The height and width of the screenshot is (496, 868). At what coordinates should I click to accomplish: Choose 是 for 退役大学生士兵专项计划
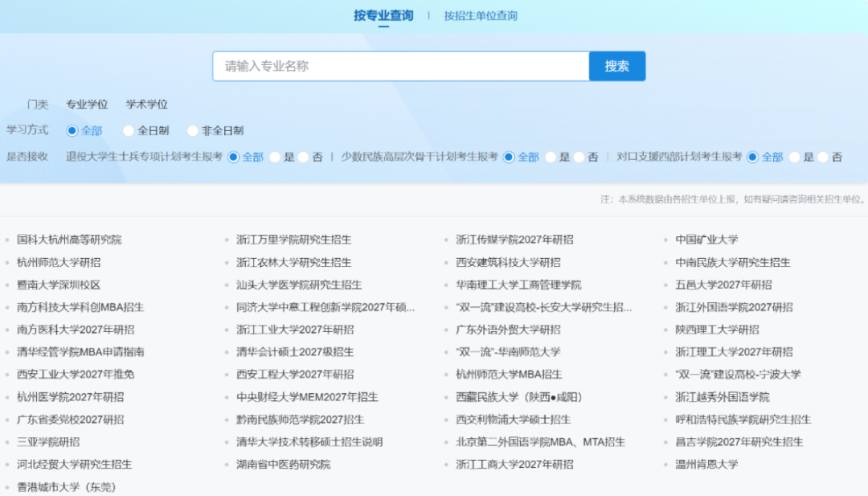275,158
